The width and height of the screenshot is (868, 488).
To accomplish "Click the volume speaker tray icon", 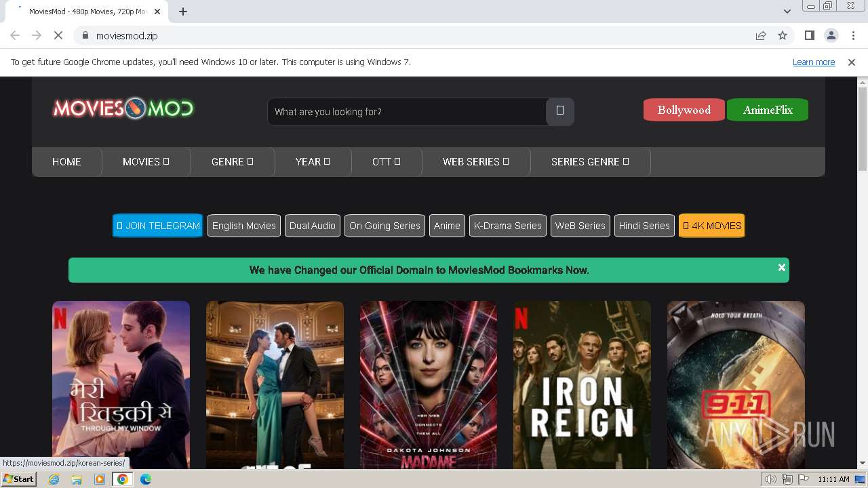I will point(771,479).
